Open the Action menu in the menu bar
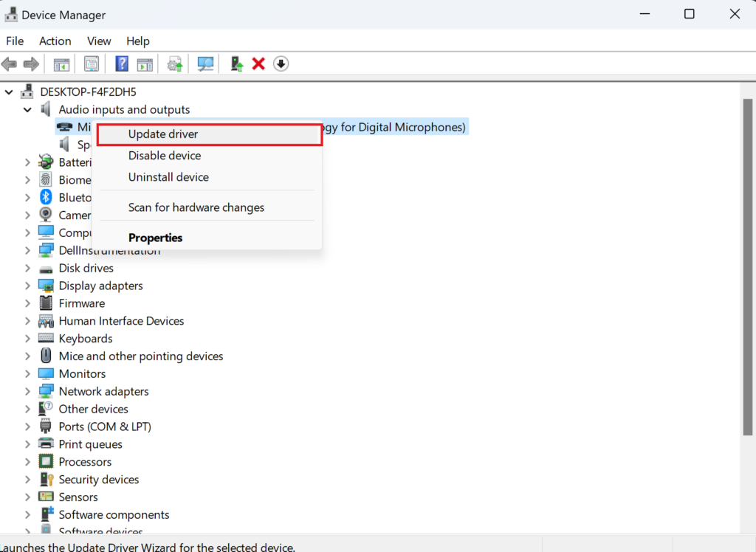 point(55,41)
